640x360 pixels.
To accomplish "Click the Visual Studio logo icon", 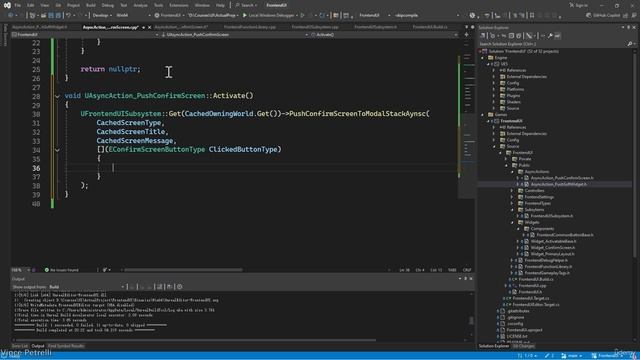I will [7, 5].
